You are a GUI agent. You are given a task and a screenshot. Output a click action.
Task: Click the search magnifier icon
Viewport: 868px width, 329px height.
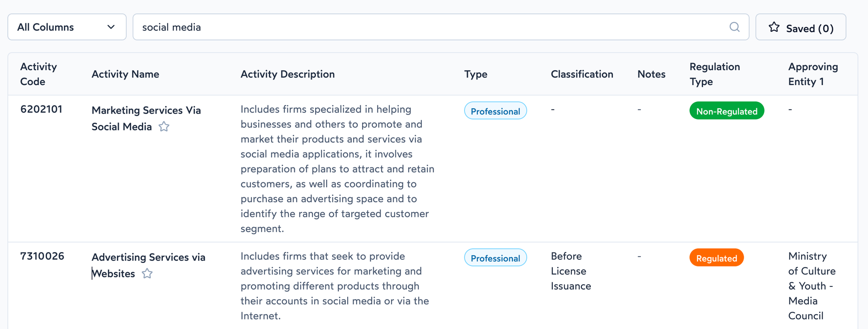pos(735,27)
